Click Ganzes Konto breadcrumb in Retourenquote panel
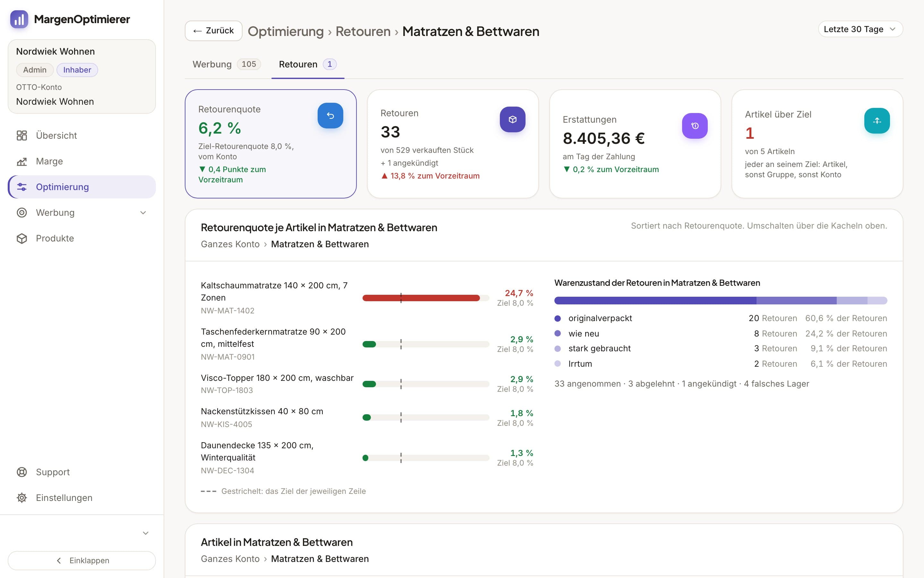This screenshot has width=924, height=578. 230,244
